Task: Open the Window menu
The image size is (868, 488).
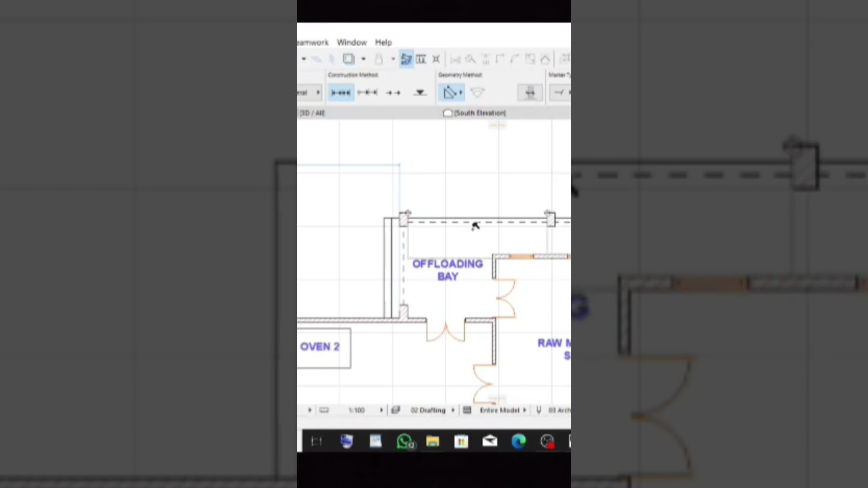Action: click(351, 42)
